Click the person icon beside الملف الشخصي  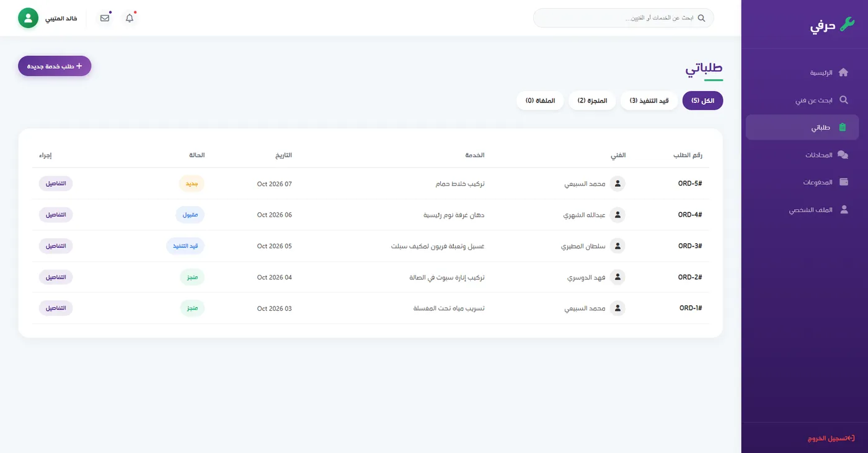(844, 210)
